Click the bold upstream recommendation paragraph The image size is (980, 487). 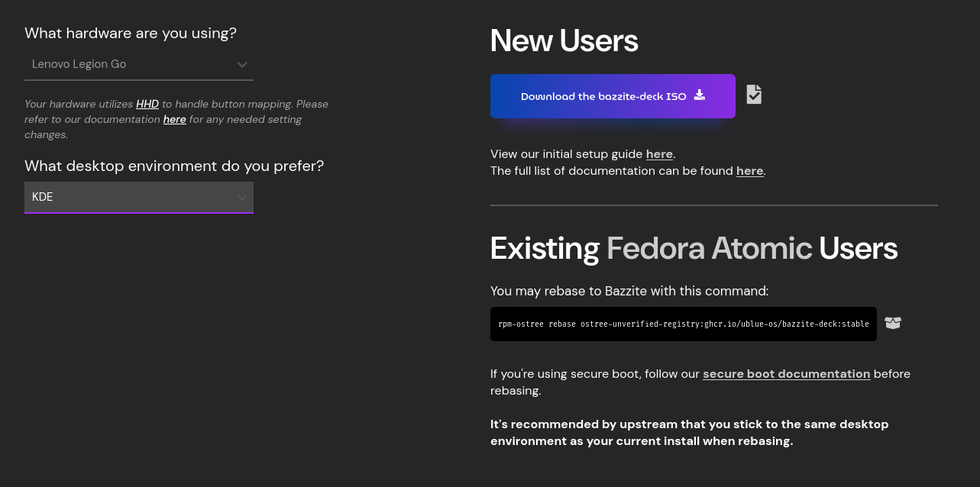tap(689, 433)
